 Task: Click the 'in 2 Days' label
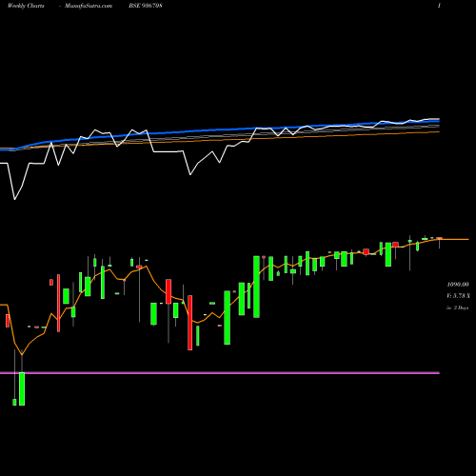457,307
